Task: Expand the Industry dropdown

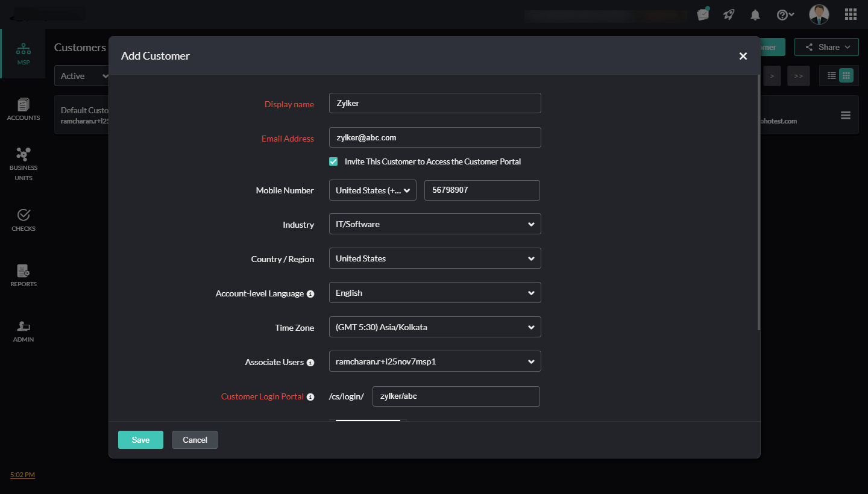Action: (435, 224)
